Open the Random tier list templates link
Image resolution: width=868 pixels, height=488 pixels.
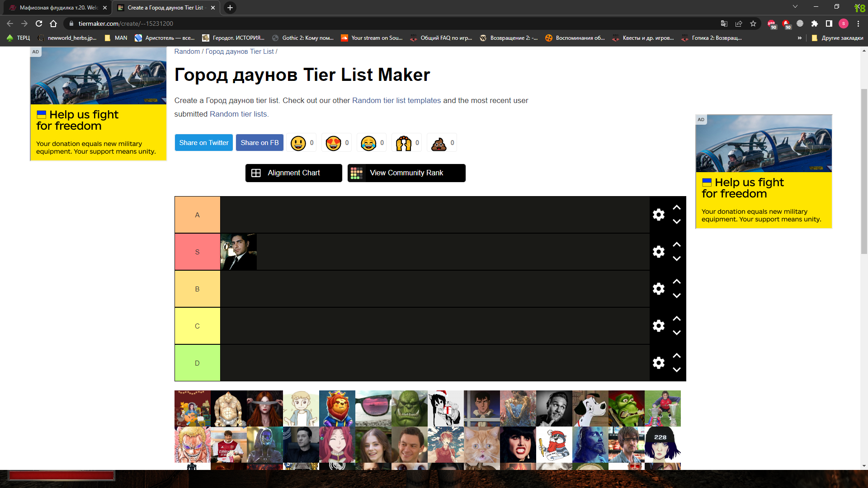396,100
